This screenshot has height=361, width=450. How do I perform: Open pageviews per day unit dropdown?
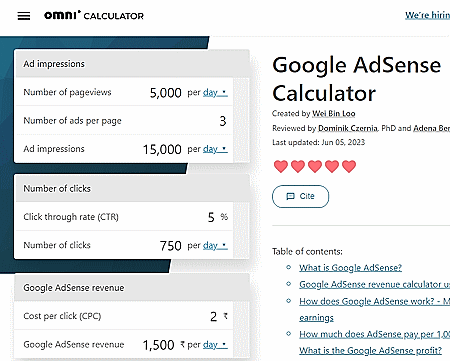[215, 92]
